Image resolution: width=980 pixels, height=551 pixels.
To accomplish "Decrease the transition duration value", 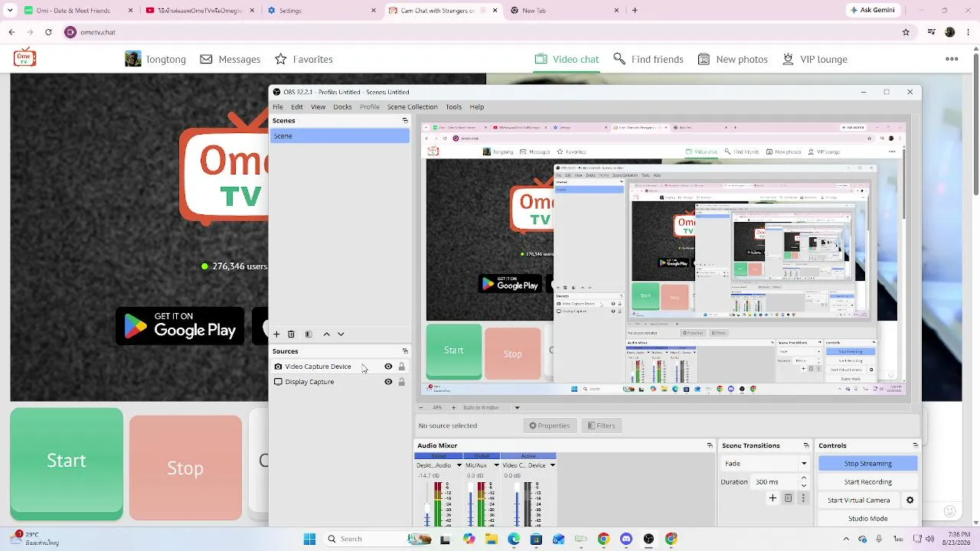I will click(803, 486).
